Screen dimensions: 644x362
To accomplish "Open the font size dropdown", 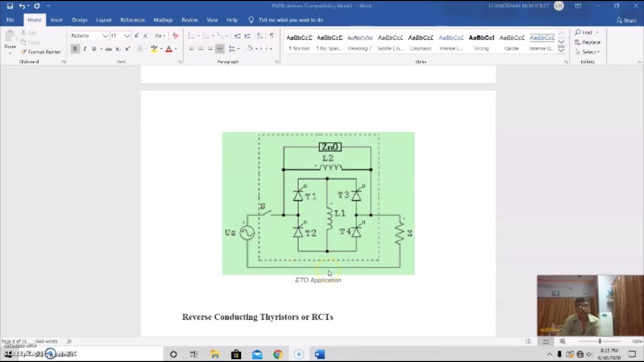I will click(x=127, y=36).
